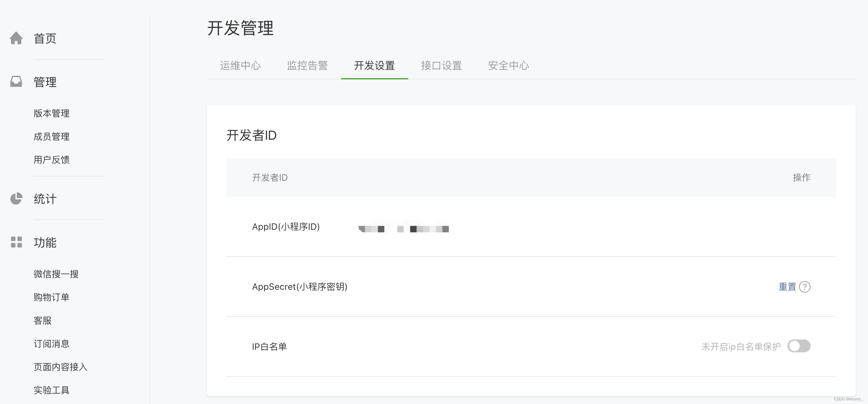Enable IP白名单 protection toggle

point(799,346)
